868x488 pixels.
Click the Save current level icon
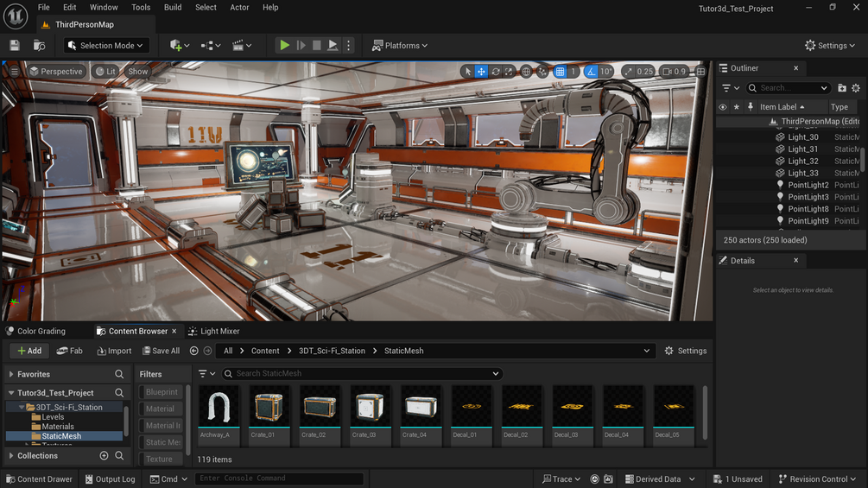pyautogui.click(x=15, y=46)
